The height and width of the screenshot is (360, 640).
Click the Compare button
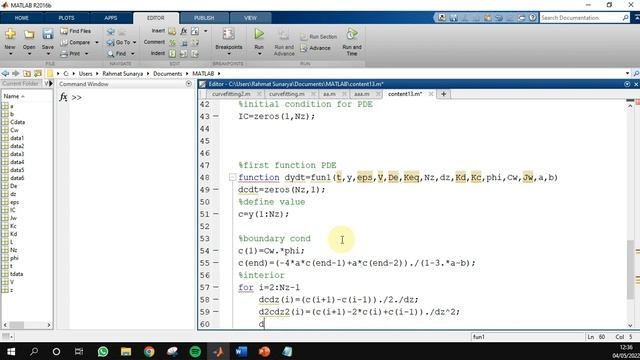[x=76, y=42]
